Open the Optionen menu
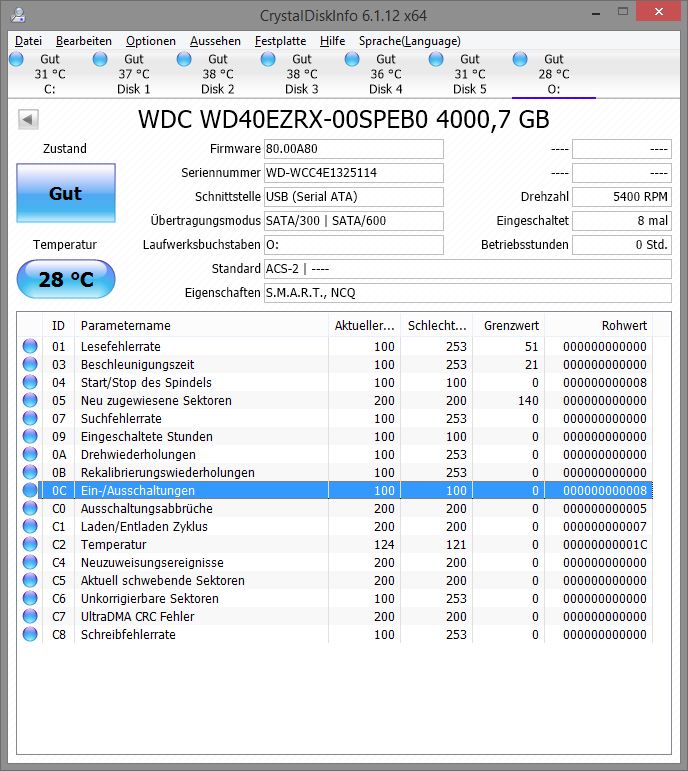The height and width of the screenshot is (771, 688). 150,41
